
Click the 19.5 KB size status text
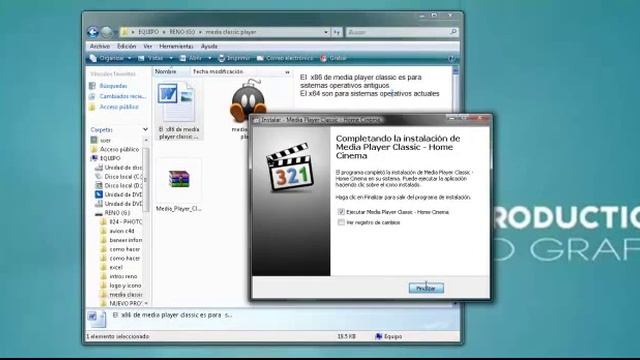point(346,336)
